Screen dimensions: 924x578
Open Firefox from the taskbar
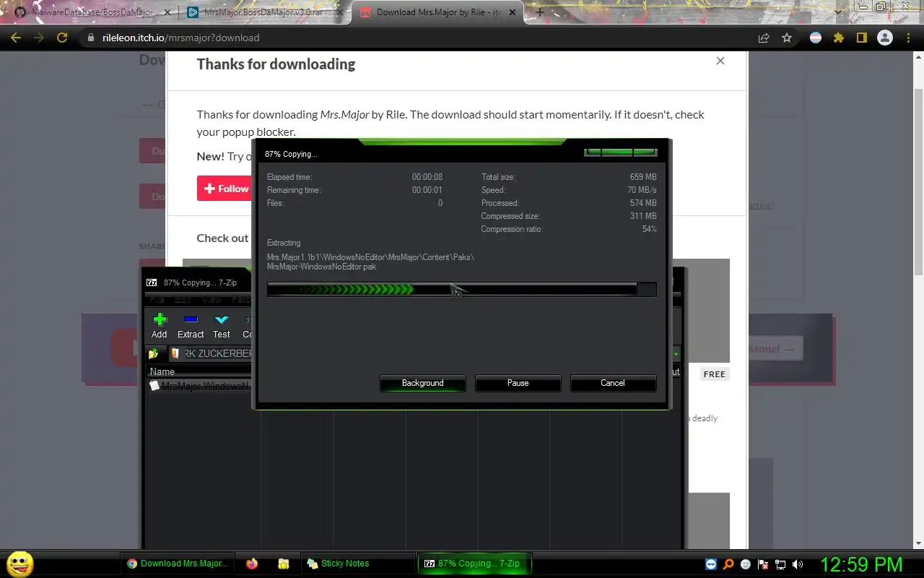[x=251, y=564]
